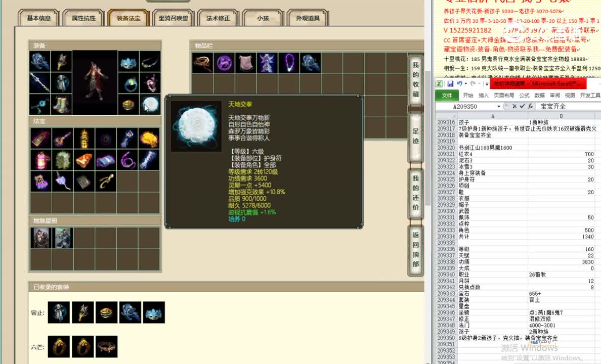
Task: Select the pink charm equipment slot
Action: pyautogui.click(x=150, y=83)
